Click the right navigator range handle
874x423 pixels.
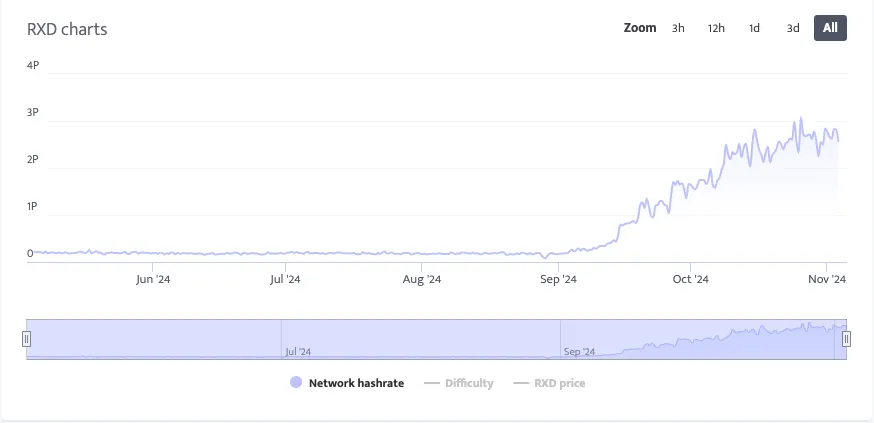pyautogui.click(x=846, y=339)
